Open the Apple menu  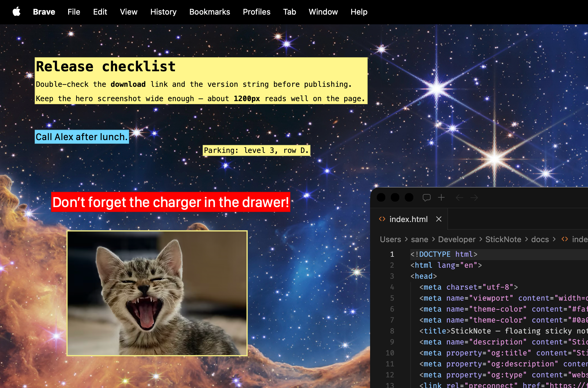17,12
